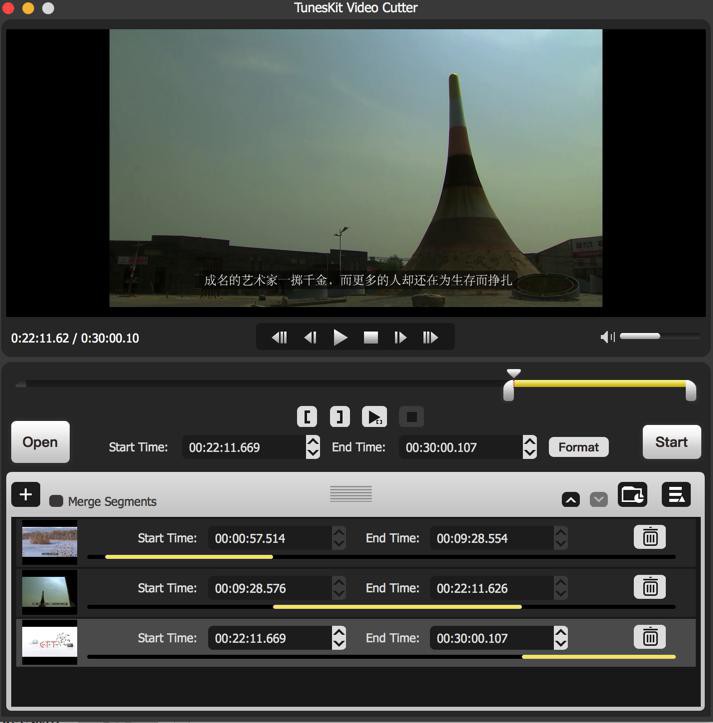Click the white playhead triangle marker
Screen dimensions: 713x723
tap(514, 373)
